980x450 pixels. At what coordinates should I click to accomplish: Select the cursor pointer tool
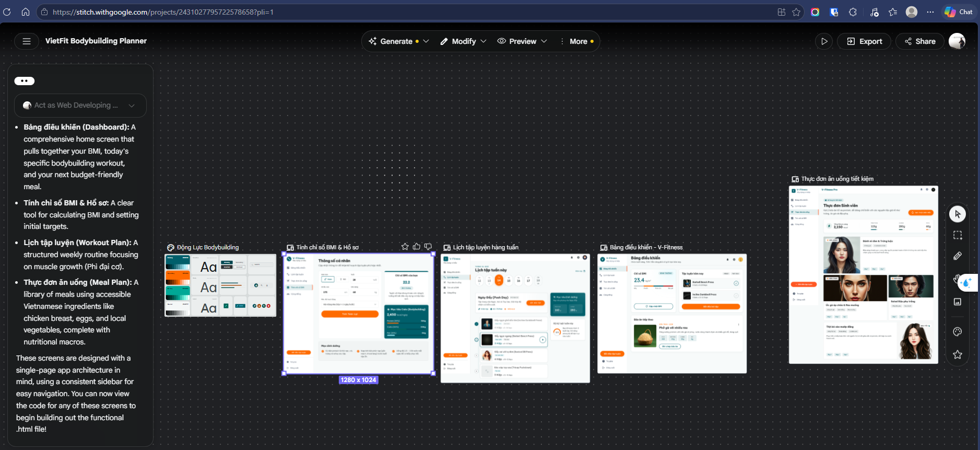[x=957, y=214]
